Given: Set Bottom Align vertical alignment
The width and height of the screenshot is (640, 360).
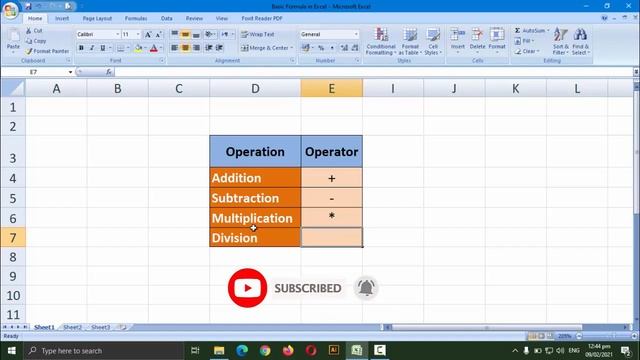Looking at the screenshot, I should 196,35.
